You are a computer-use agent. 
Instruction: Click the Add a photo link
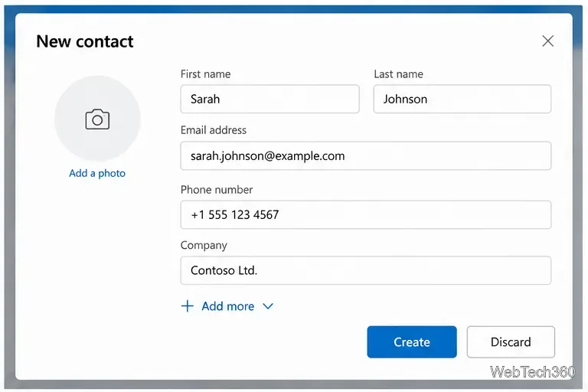pyautogui.click(x=97, y=173)
